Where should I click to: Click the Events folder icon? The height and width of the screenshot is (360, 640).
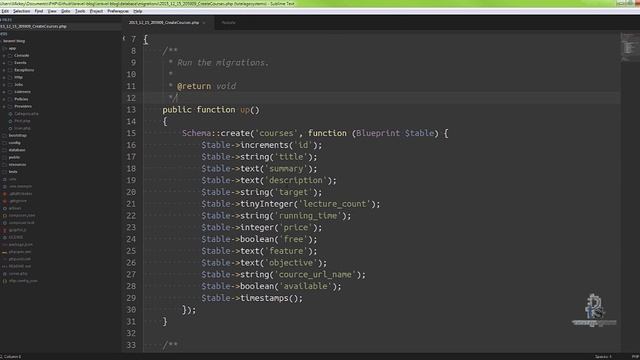11,63
